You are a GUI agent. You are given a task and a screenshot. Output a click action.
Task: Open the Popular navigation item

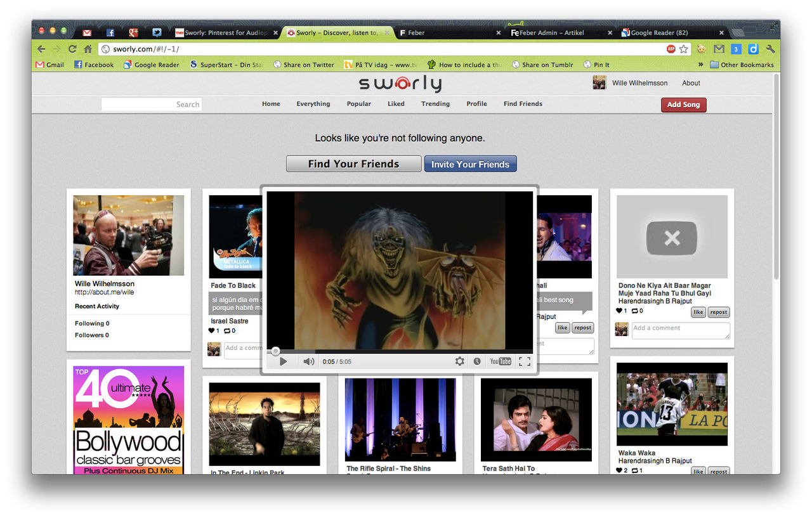click(359, 104)
